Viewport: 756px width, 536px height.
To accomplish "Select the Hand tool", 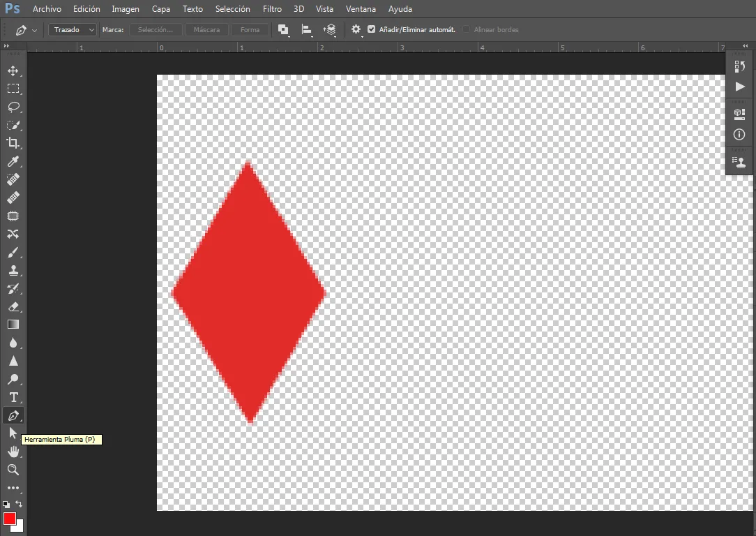I will 13,452.
